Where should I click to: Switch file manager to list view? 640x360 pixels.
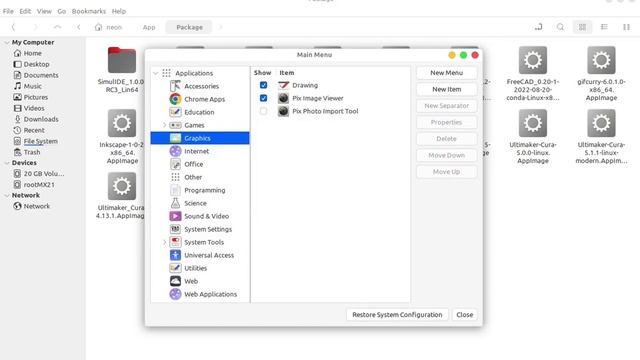[x=604, y=27]
